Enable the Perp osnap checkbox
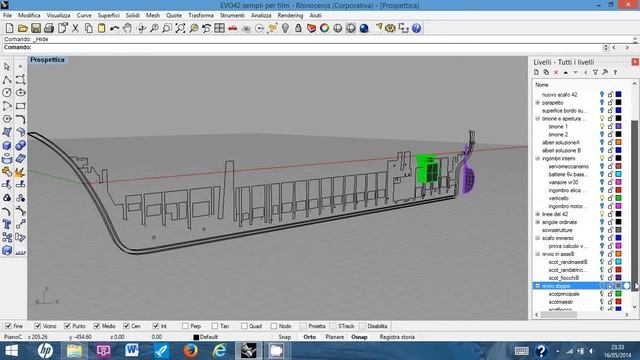The width and height of the screenshot is (640, 360). click(x=185, y=326)
